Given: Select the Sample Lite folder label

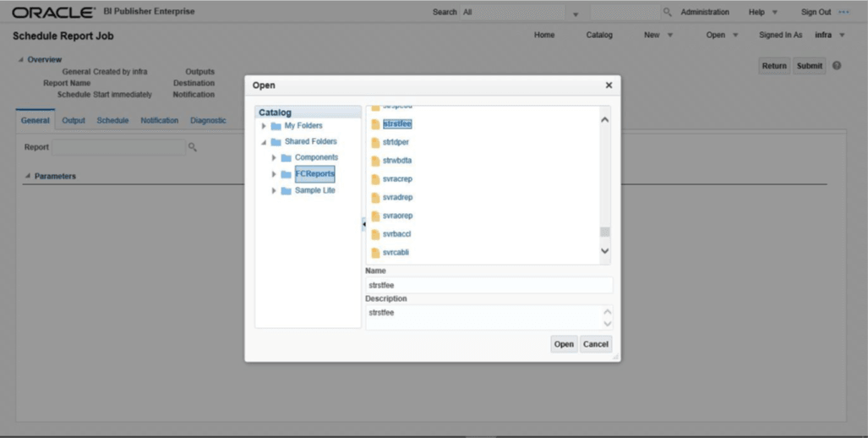Looking at the screenshot, I should tap(315, 190).
